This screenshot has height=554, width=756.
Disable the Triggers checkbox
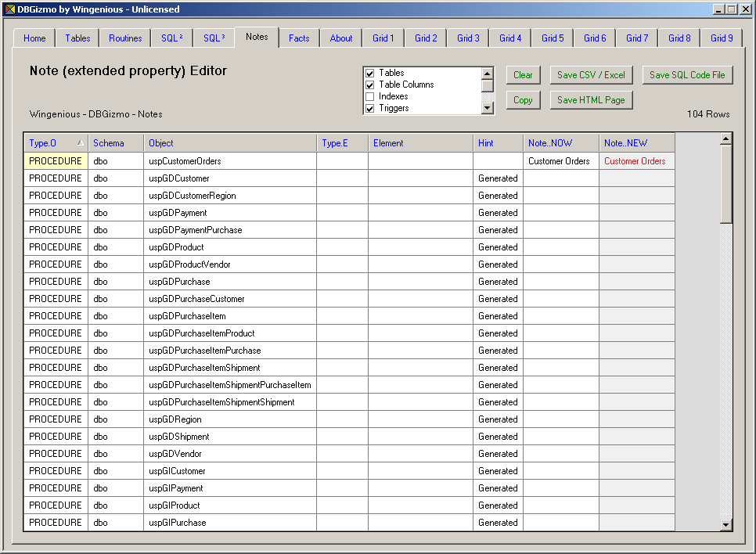370,109
